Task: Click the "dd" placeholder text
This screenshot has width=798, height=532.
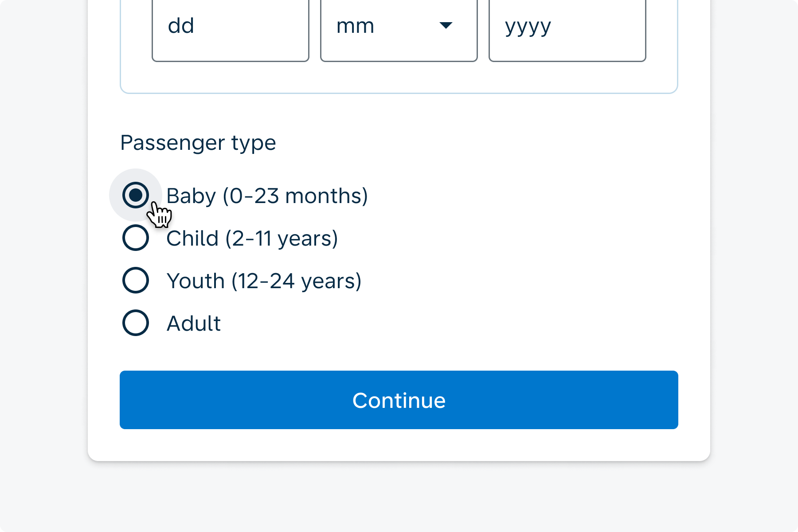Action: click(x=181, y=26)
